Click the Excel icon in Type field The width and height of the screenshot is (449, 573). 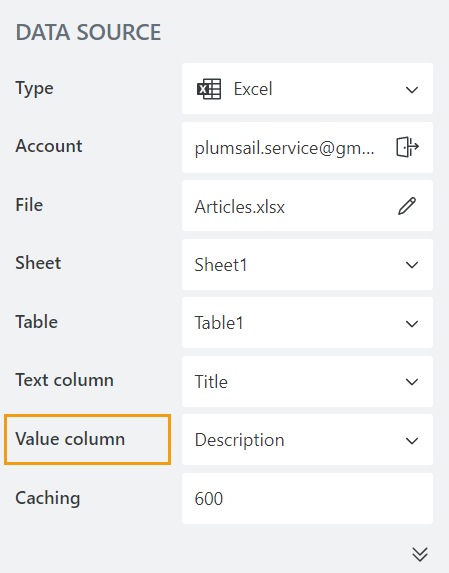click(x=209, y=89)
